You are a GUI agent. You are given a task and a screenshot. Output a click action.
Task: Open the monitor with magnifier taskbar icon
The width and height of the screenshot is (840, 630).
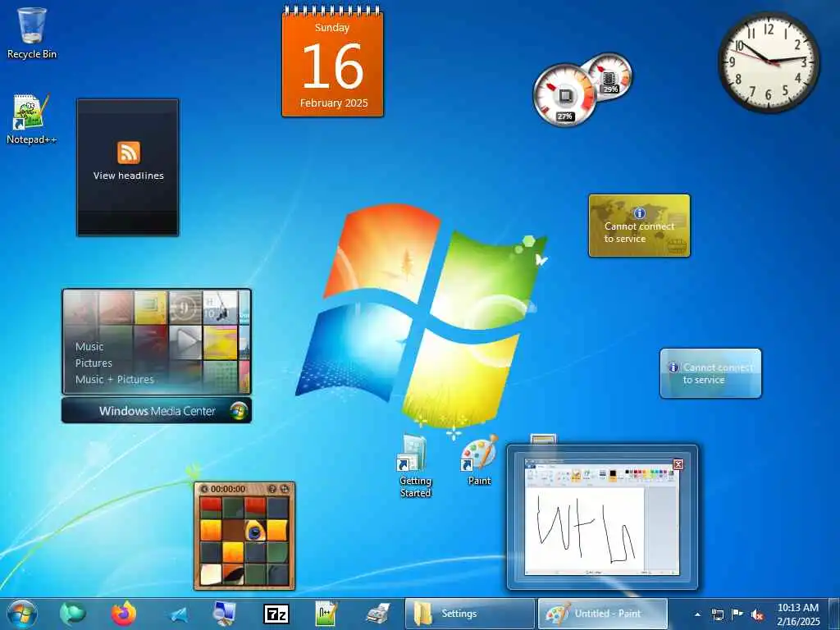tap(225, 614)
